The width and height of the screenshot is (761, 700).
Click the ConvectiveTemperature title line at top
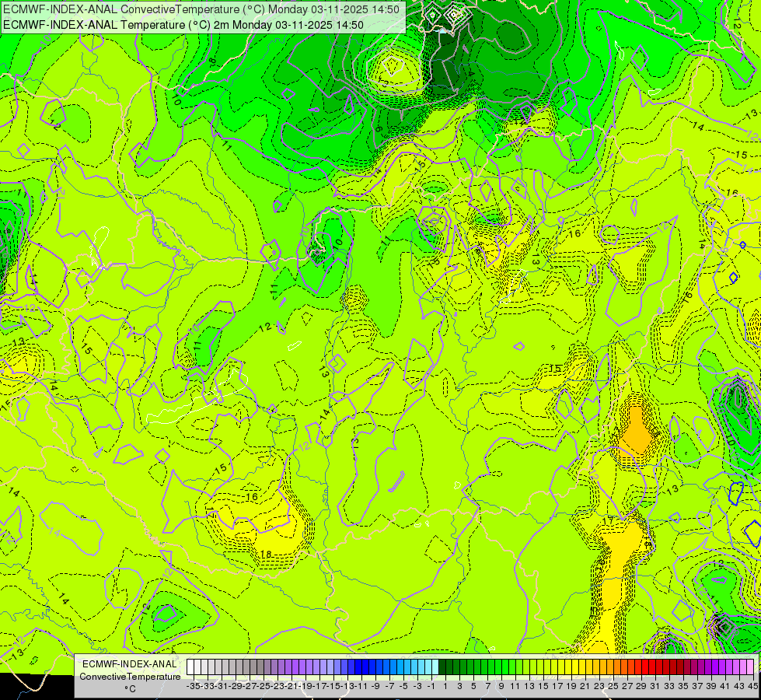pos(201,9)
